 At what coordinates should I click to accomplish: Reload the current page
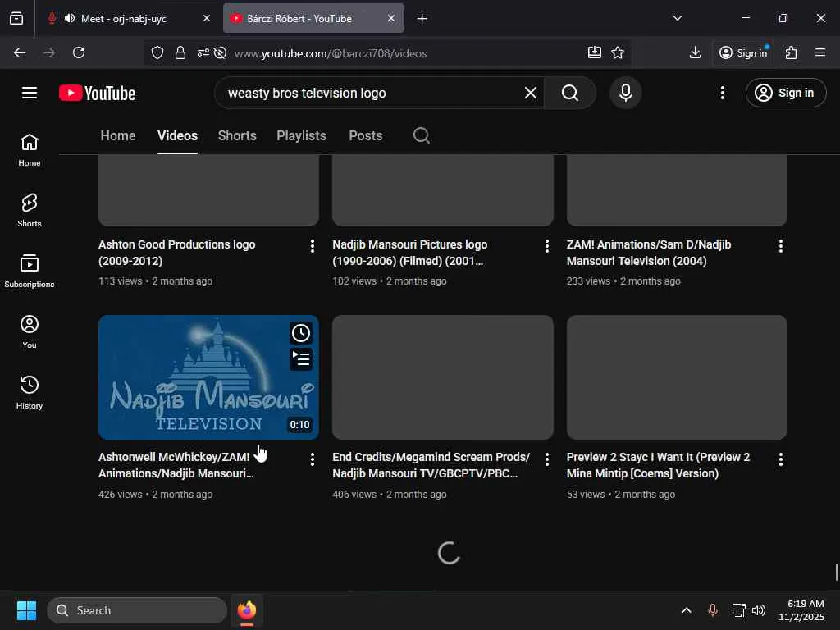tap(79, 52)
